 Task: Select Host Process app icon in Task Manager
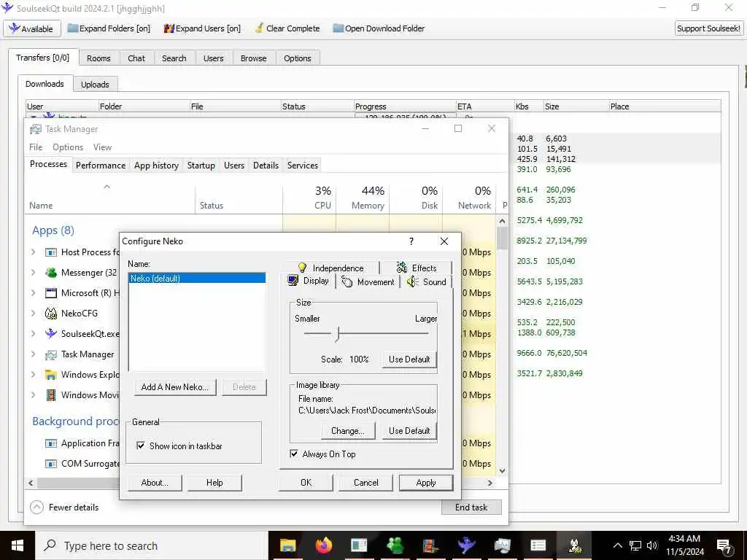pyautogui.click(x=51, y=252)
